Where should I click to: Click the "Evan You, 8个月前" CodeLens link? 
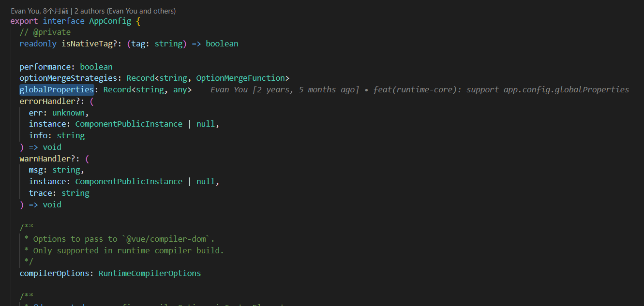point(40,11)
